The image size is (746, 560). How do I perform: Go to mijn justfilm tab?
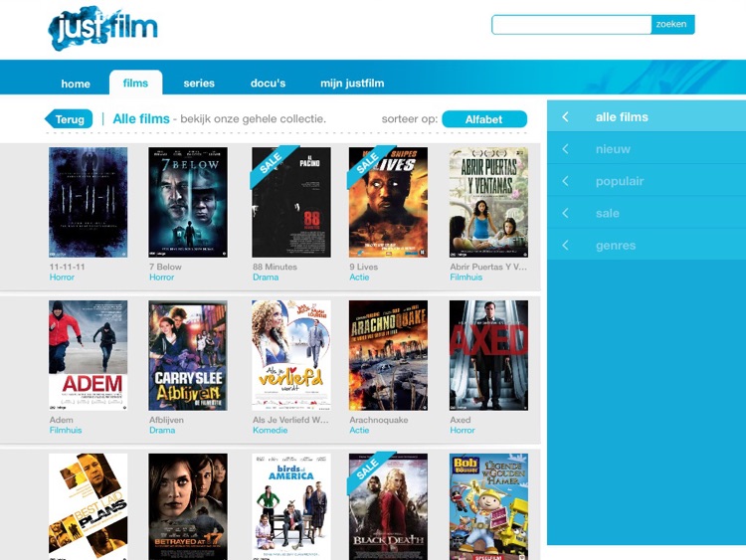click(x=352, y=84)
